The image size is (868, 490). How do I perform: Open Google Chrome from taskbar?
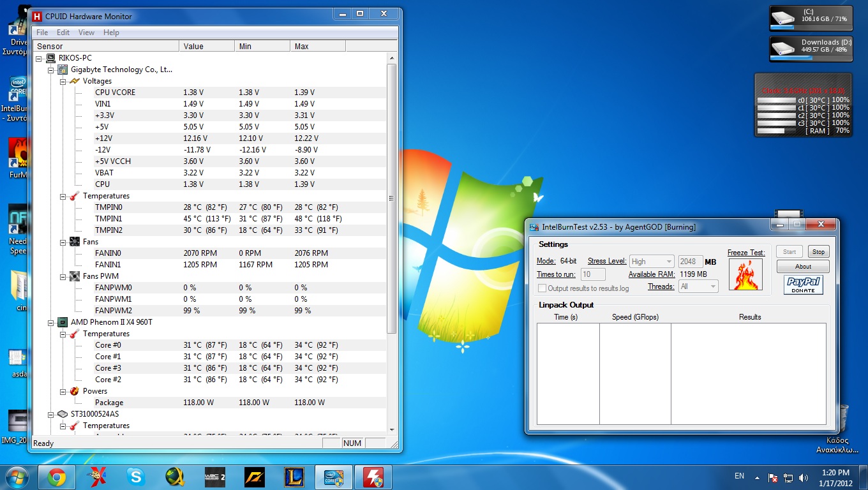(56, 477)
